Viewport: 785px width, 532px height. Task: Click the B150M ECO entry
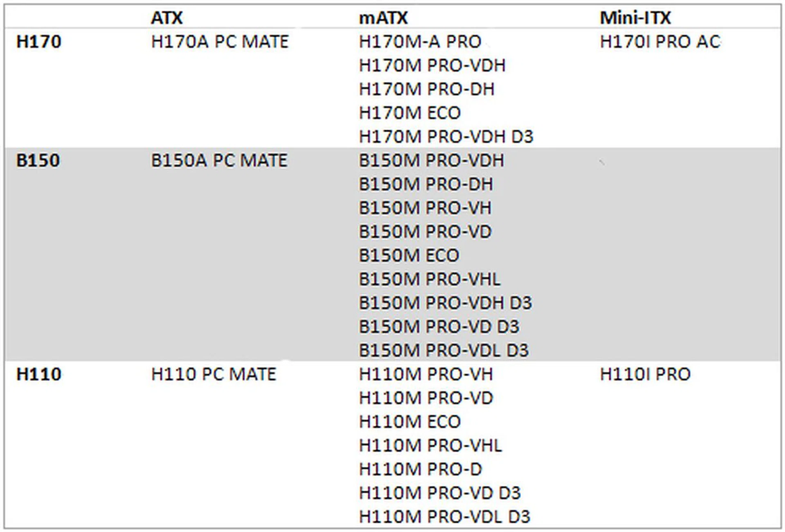tap(409, 256)
